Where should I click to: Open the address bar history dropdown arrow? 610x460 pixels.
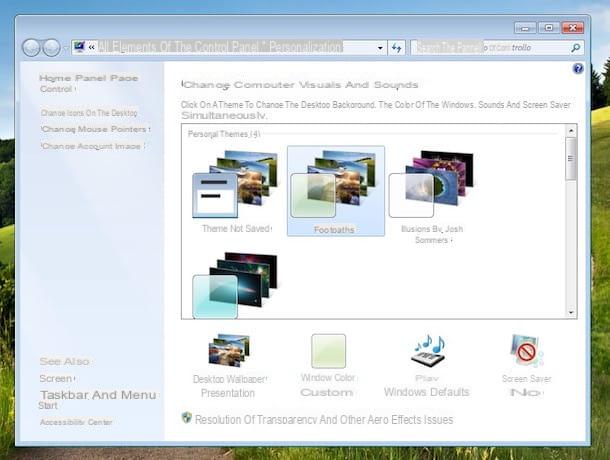coord(380,48)
